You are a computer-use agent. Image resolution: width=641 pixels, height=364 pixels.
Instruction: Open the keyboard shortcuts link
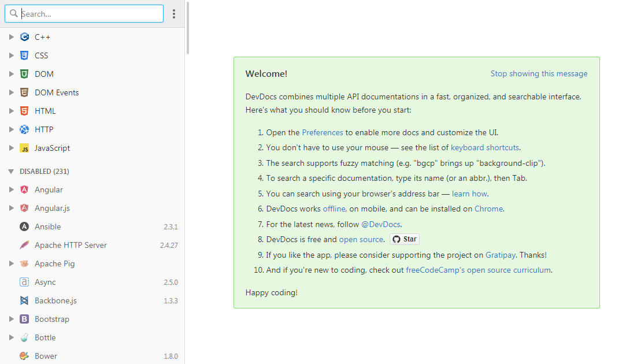(484, 147)
